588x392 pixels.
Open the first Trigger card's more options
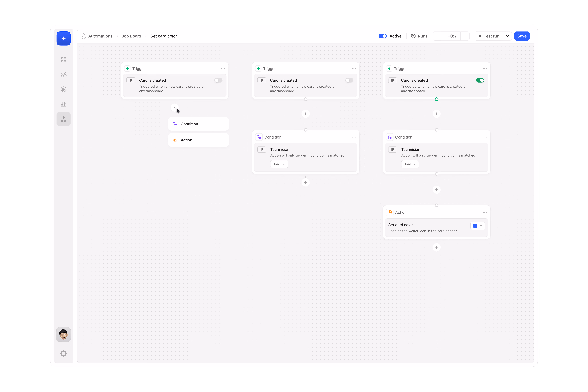click(x=223, y=69)
